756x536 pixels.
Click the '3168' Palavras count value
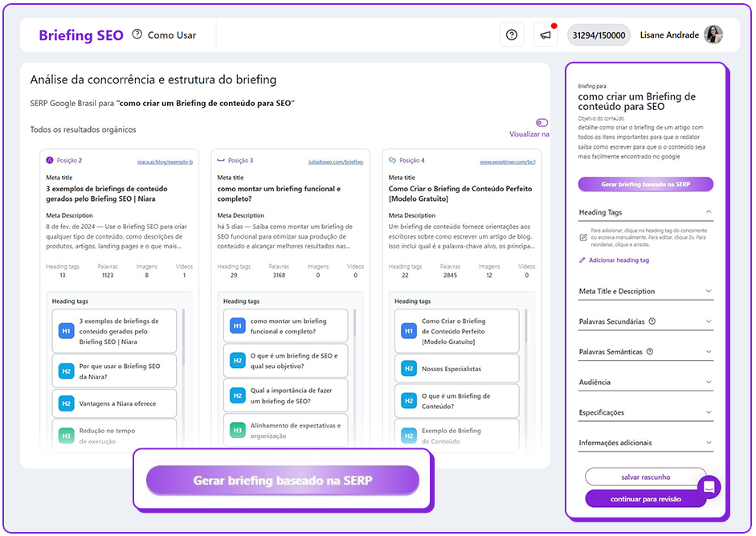coord(279,276)
